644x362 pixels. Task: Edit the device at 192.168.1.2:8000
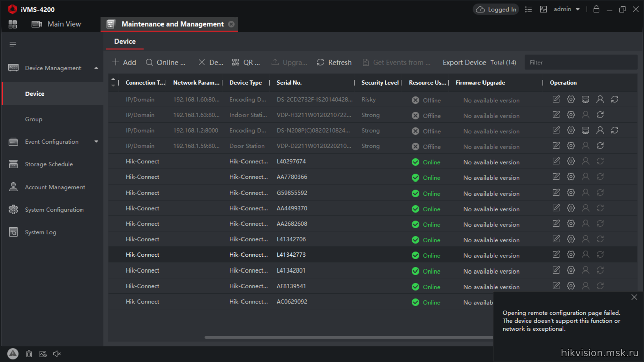(x=556, y=130)
